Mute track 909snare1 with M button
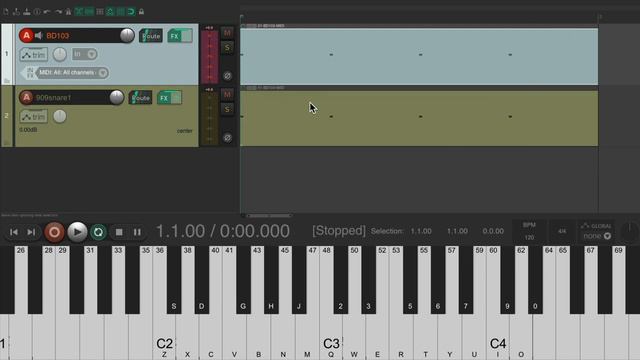This screenshot has height=360, width=640. tap(227, 94)
